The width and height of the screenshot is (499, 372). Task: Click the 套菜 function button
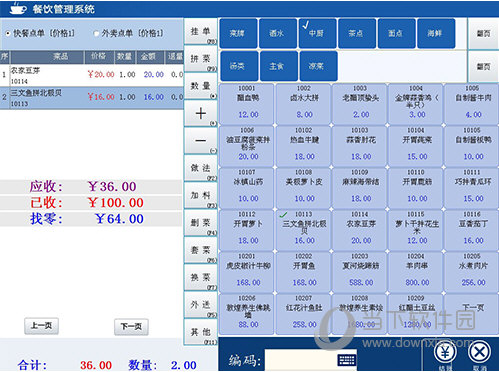(x=201, y=250)
